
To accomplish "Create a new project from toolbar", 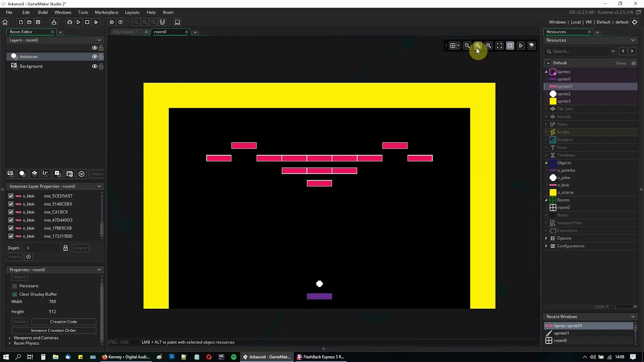I will (x=21, y=22).
